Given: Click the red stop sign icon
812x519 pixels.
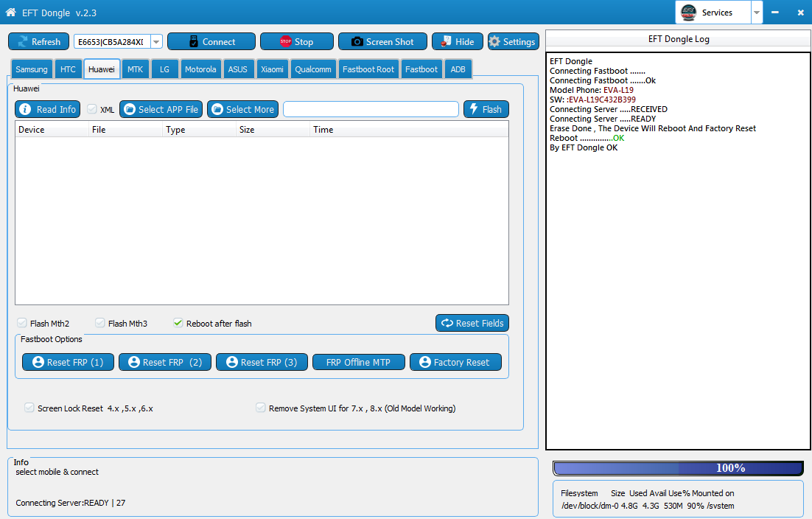Looking at the screenshot, I should 285,41.
